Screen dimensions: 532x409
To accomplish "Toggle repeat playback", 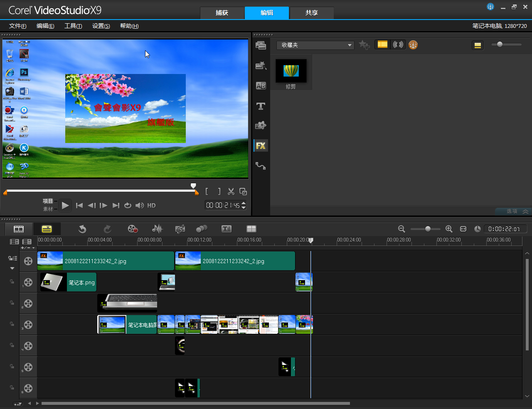I will 128,205.
